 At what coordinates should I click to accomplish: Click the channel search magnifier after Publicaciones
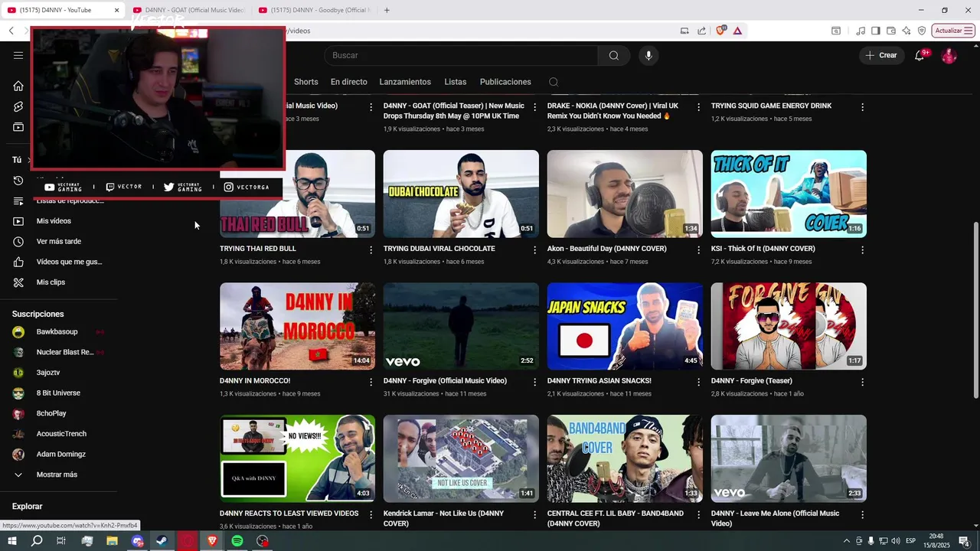click(x=554, y=82)
